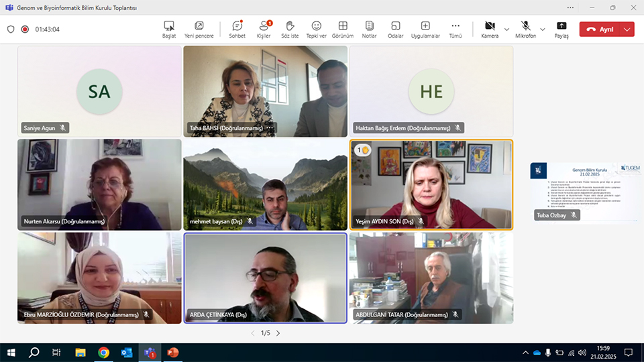Open the Notlar meeting notes
644x362 pixels.
pos(369,29)
